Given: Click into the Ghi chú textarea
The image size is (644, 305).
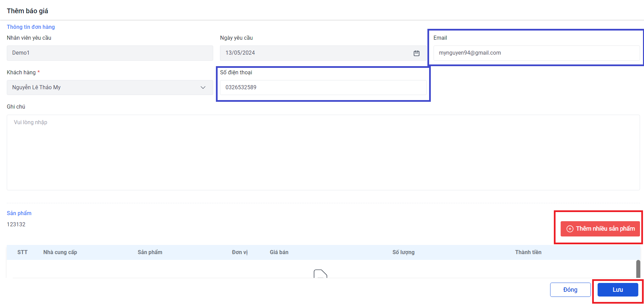Looking at the screenshot, I should [x=323, y=152].
